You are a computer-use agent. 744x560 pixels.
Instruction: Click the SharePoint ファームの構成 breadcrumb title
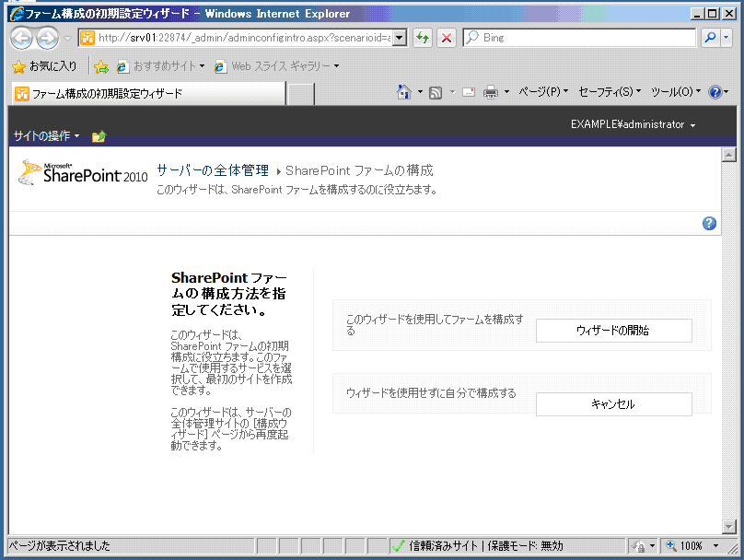point(359,170)
